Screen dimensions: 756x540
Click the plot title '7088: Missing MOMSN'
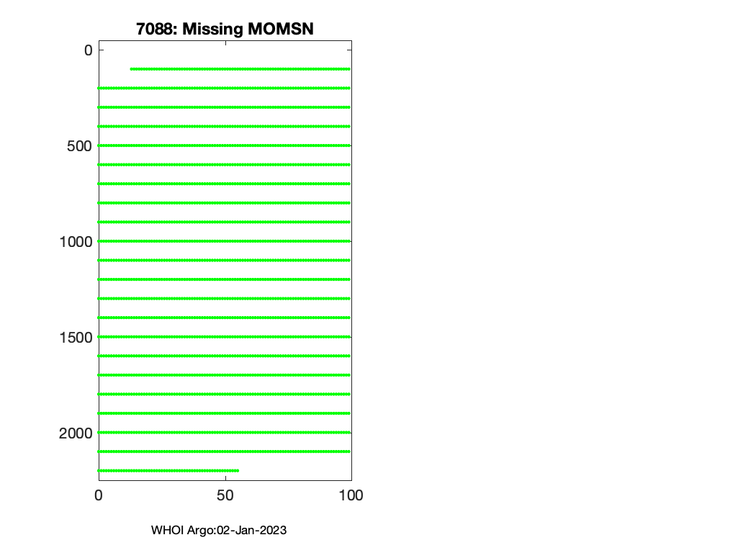pos(225,29)
